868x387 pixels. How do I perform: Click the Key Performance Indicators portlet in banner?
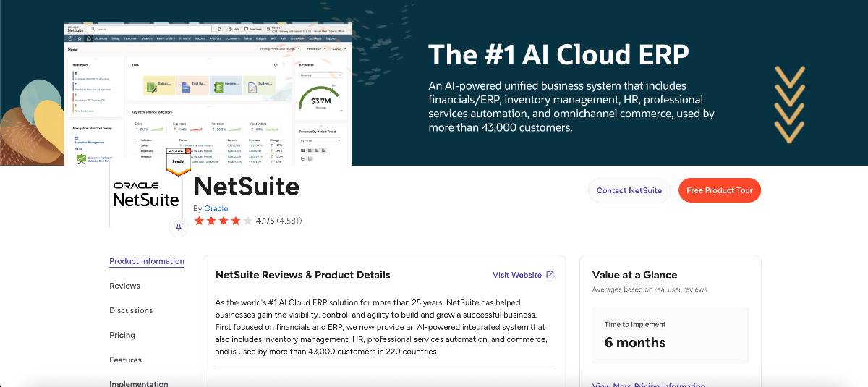(210, 135)
